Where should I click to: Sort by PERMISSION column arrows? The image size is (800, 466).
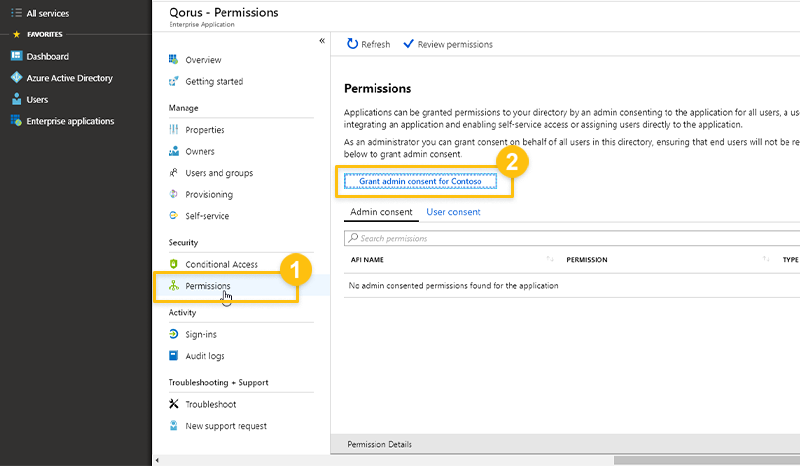pyautogui.click(x=766, y=260)
